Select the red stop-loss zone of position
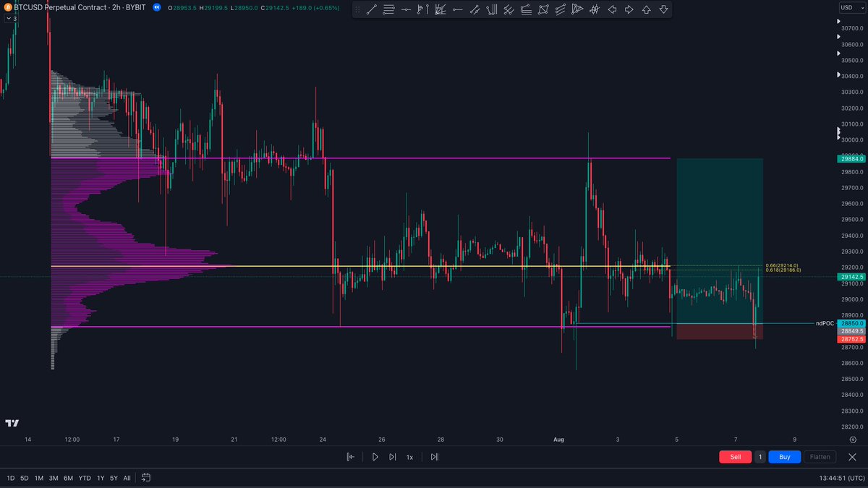Viewport: 868px width, 488px height. 720,331
